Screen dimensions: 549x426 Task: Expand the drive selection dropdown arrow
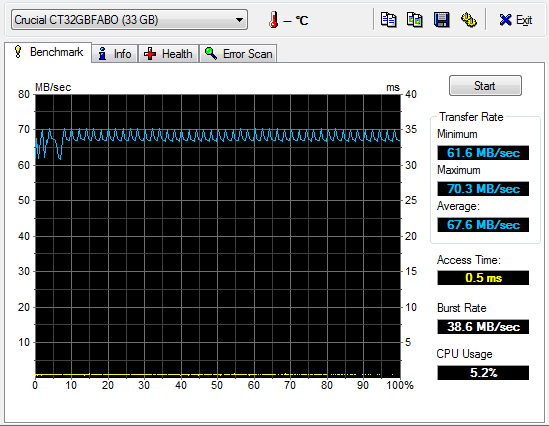[239, 20]
